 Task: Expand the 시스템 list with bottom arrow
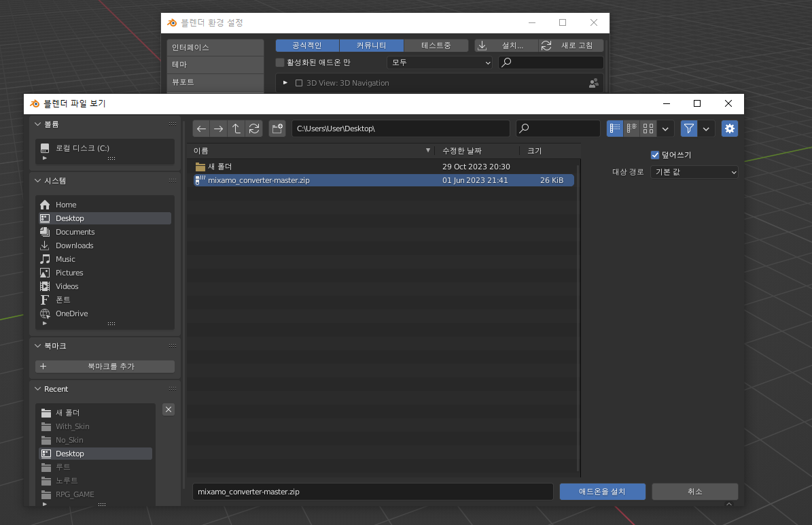(45, 324)
